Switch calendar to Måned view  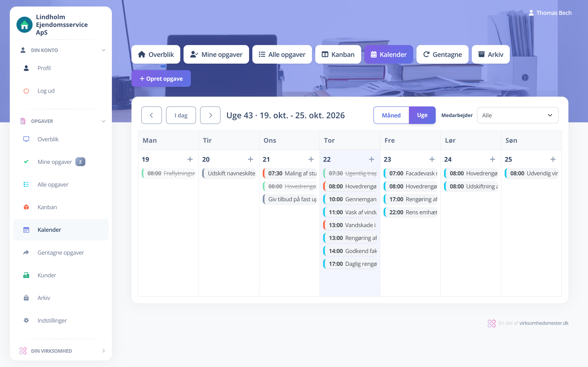tap(391, 115)
